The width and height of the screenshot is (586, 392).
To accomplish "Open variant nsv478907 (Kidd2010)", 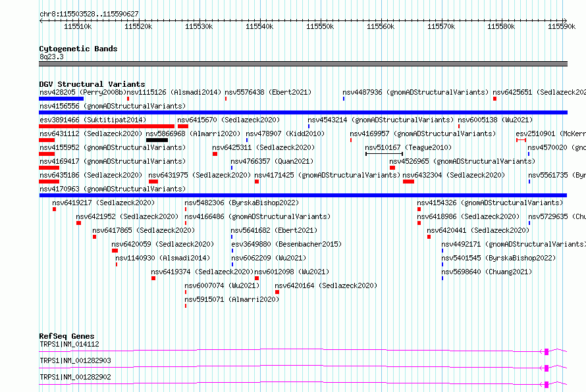I will click(x=285, y=134).
